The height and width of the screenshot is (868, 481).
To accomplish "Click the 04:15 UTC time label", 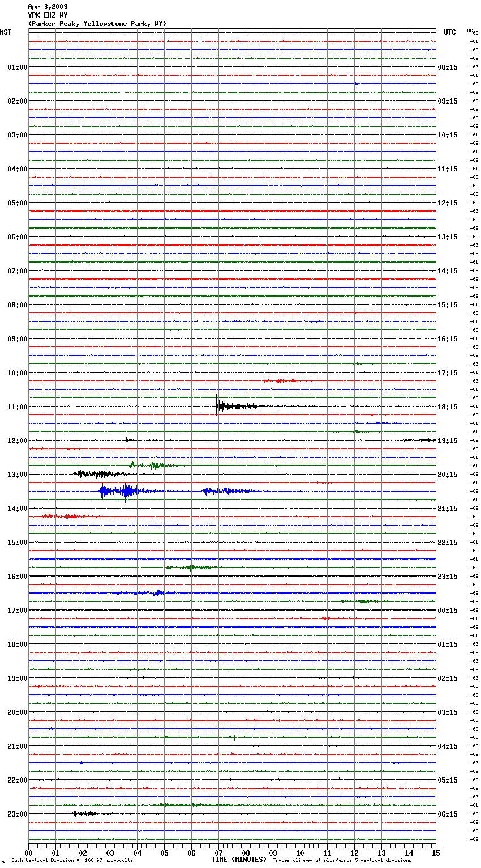I will point(448,746).
